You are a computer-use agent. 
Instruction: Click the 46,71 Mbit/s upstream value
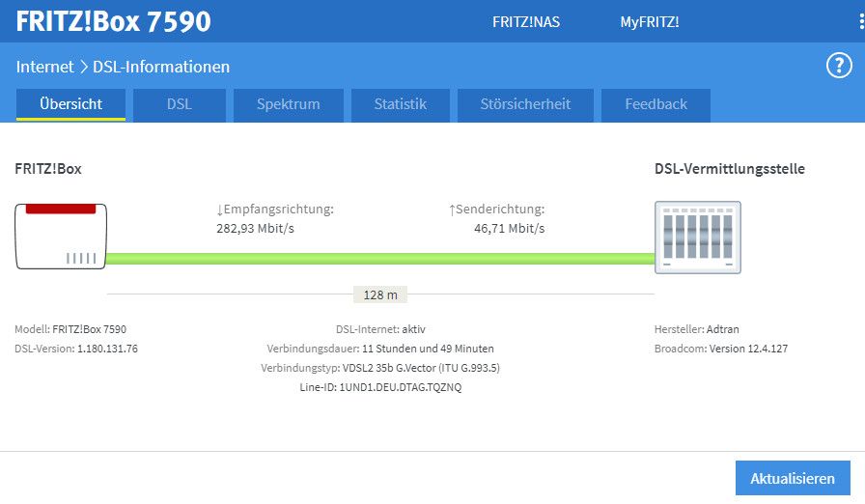point(509,228)
